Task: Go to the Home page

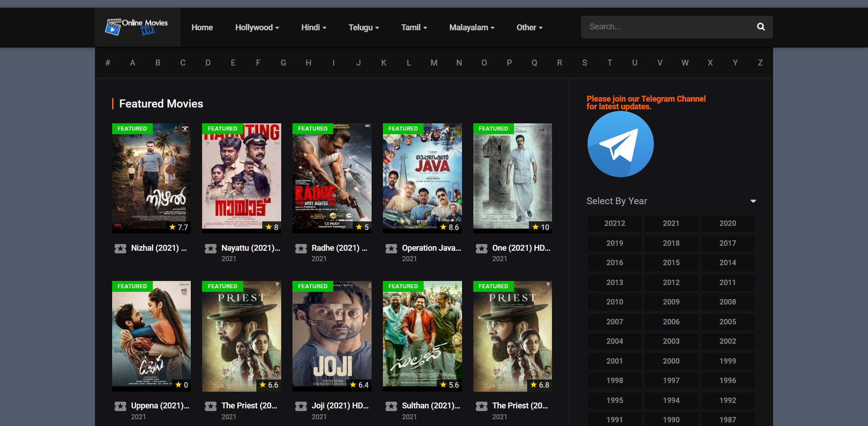Action: (202, 28)
